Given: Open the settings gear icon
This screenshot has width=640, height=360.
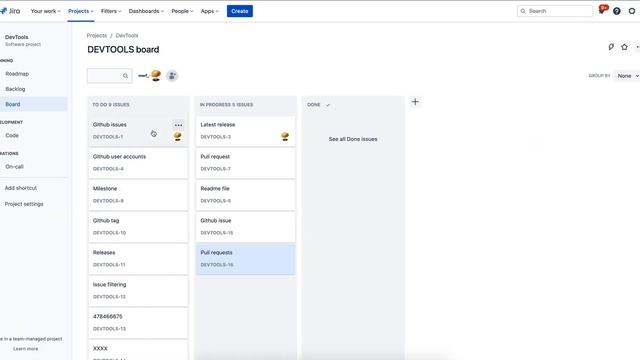Looking at the screenshot, I should point(632,11).
